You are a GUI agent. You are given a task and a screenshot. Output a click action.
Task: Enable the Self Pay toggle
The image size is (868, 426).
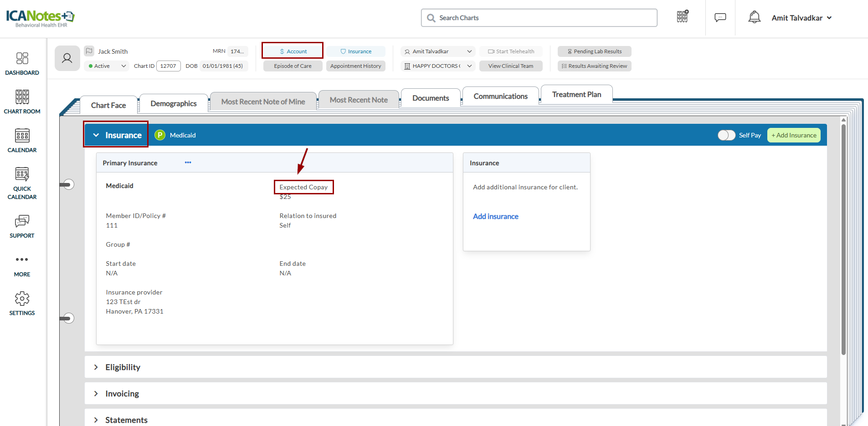pyautogui.click(x=726, y=135)
